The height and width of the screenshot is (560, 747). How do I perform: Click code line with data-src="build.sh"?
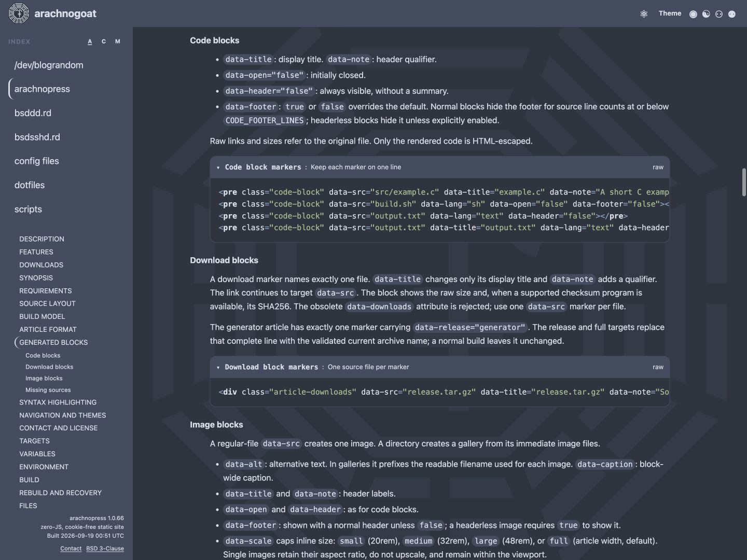[444, 204]
